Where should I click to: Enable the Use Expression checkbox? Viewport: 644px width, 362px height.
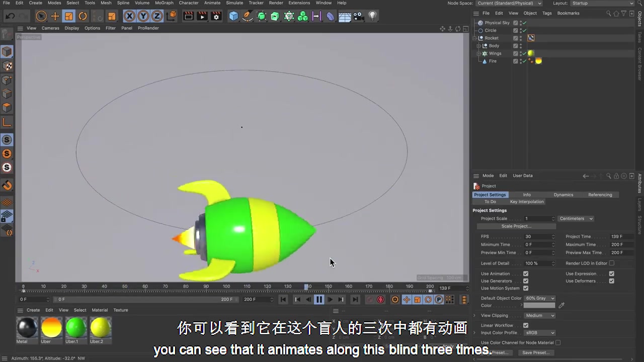click(x=612, y=274)
